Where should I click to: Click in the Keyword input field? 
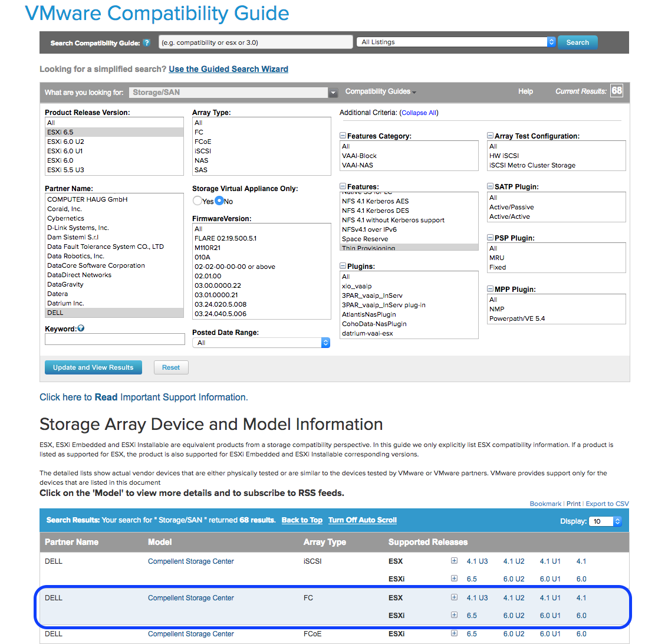(x=114, y=339)
